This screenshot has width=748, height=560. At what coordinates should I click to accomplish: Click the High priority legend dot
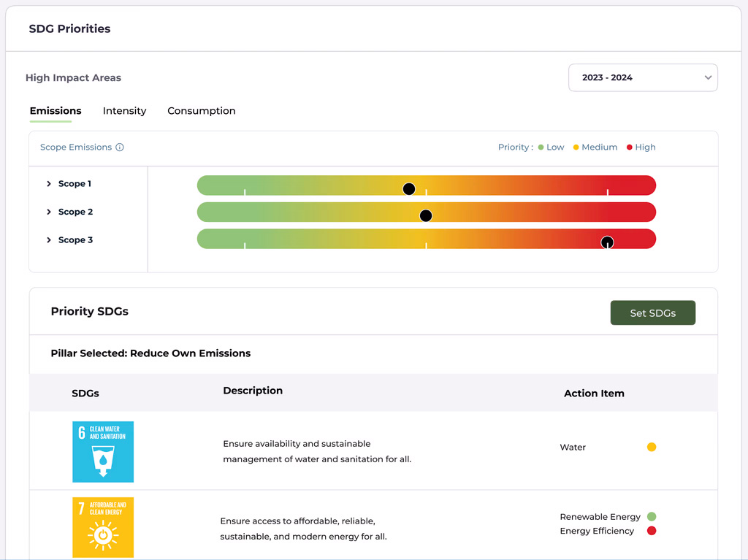(x=630, y=147)
